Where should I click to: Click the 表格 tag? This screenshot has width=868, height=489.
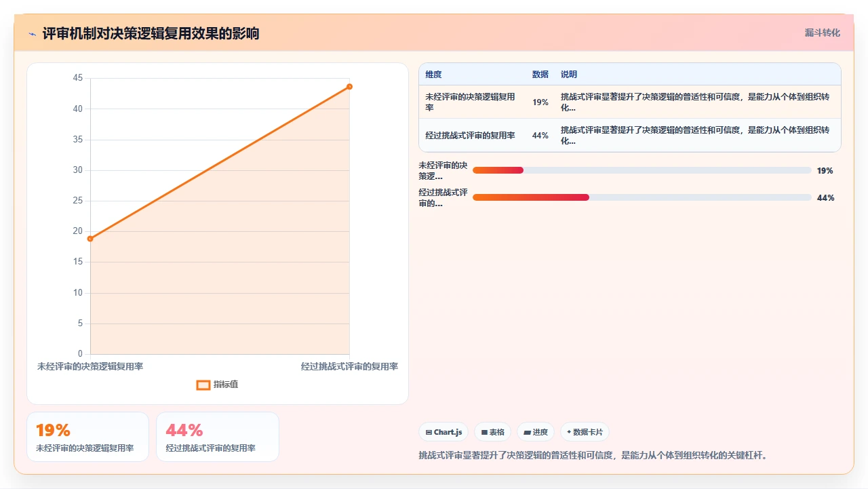tap(492, 432)
